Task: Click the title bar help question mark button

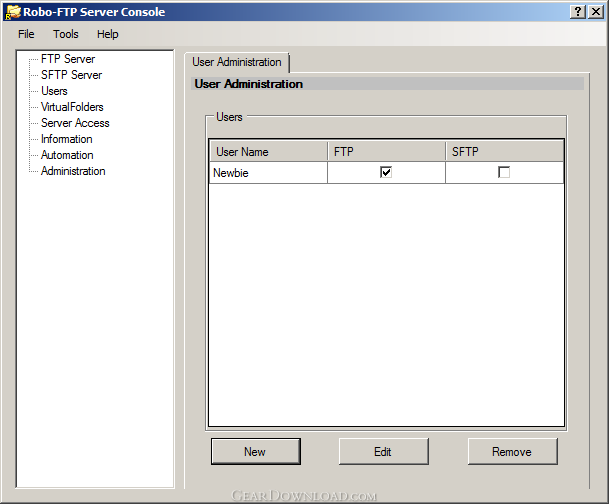Action: pos(579,12)
